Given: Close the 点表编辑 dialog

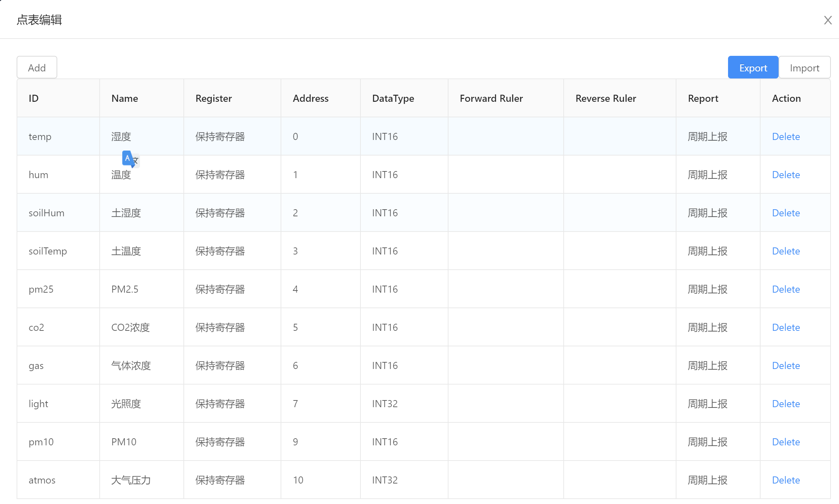Looking at the screenshot, I should (828, 20).
